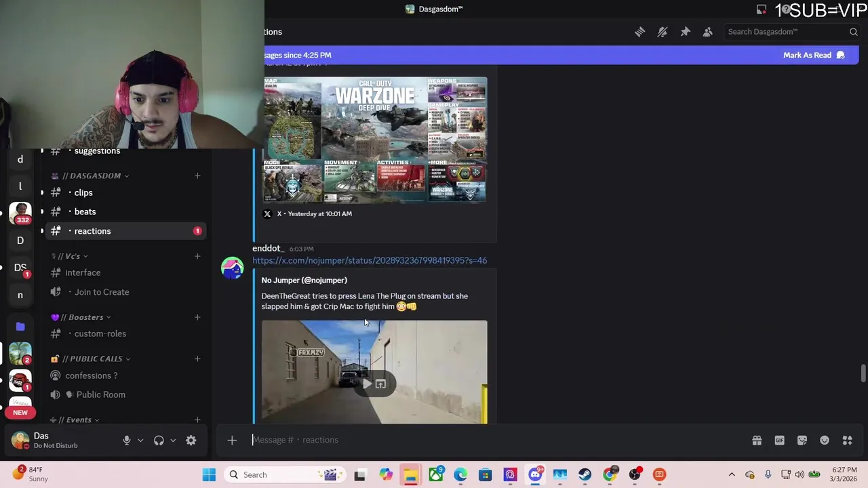Open the emoji picker
The image size is (868, 488).
click(825, 441)
